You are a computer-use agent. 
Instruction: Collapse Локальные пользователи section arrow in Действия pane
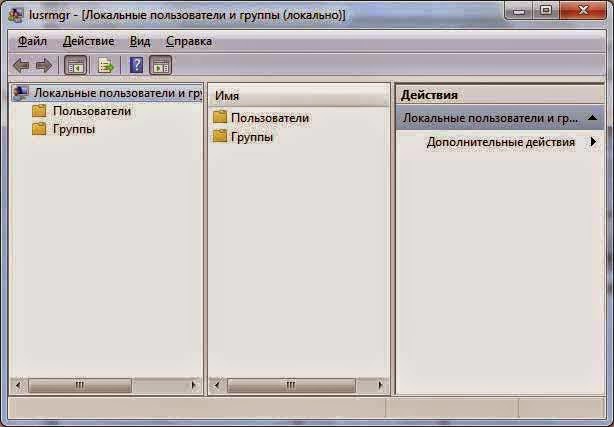(x=592, y=118)
